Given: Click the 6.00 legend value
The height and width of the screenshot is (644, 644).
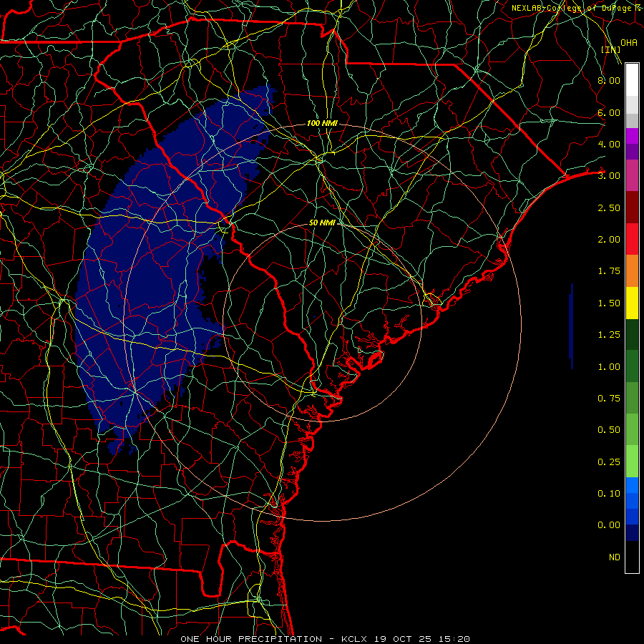Looking at the screenshot, I should pyautogui.click(x=609, y=112).
